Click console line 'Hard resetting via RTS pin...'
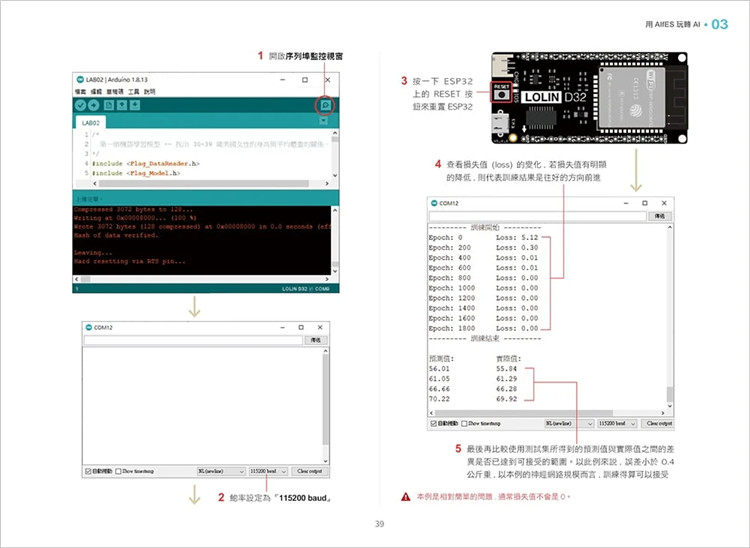The height and width of the screenshot is (548, 750). tap(130, 261)
